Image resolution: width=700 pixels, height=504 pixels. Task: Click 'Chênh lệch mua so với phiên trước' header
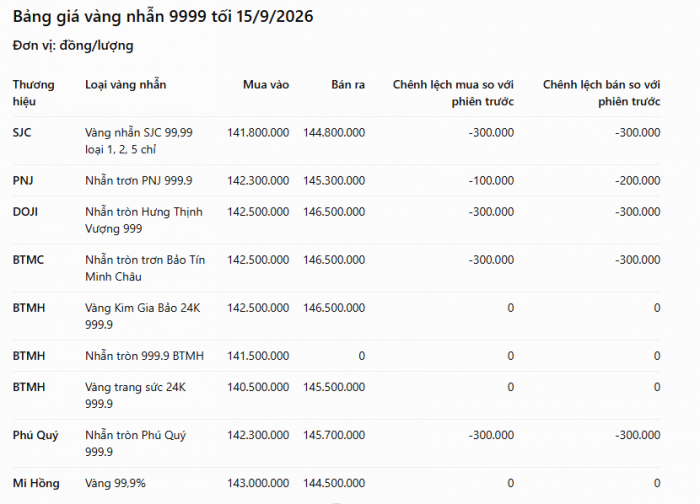[453, 93]
